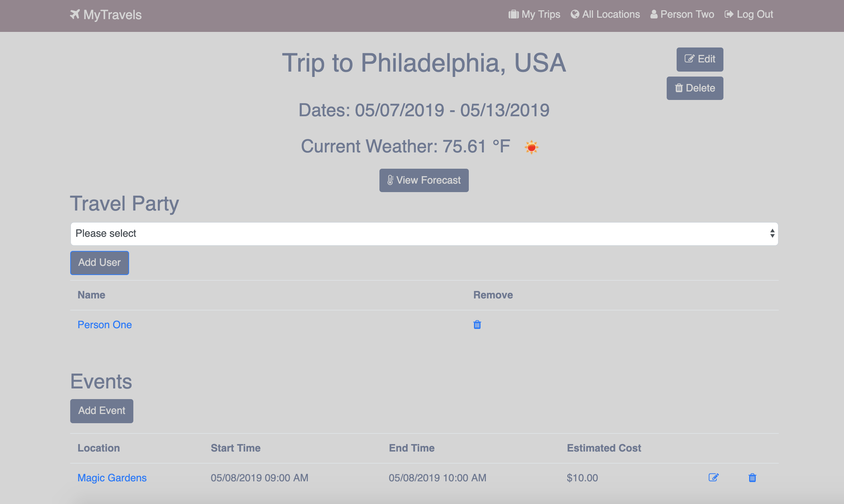Click the trash icon to remove Person One
Viewport: 844px width, 504px height.
[477, 325]
